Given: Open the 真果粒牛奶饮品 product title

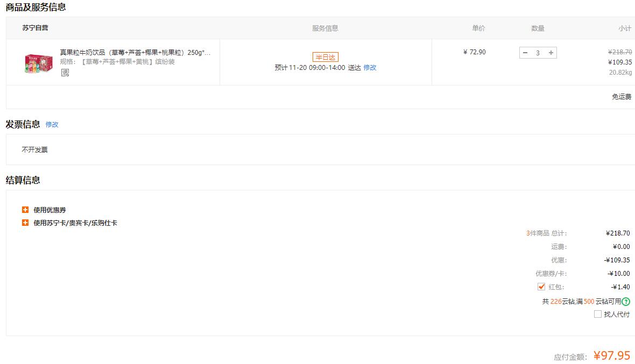Looking at the screenshot, I should tap(135, 53).
